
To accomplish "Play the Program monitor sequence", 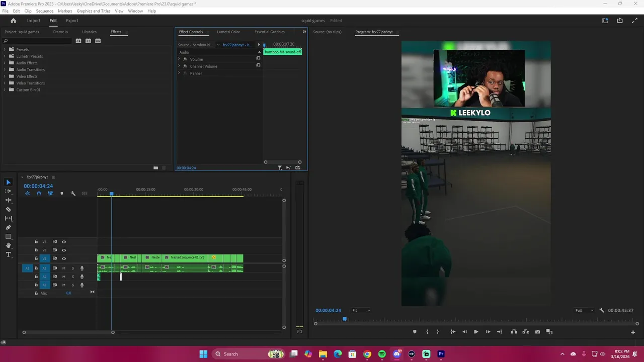I will tap(476, 332).
